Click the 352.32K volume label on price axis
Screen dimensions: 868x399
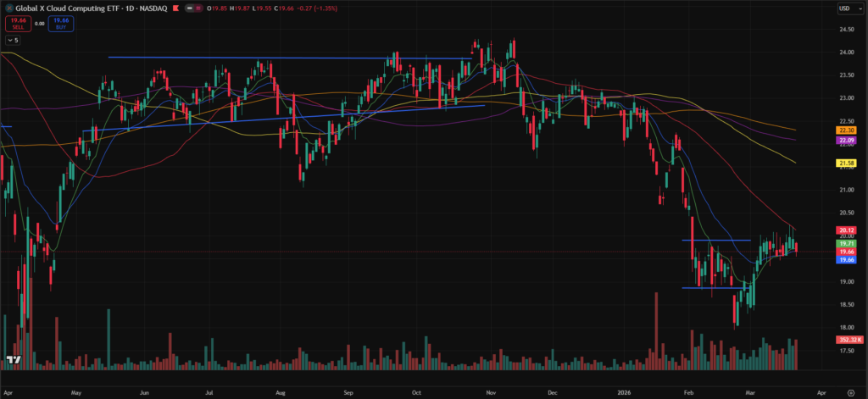[x=847, y=340]
